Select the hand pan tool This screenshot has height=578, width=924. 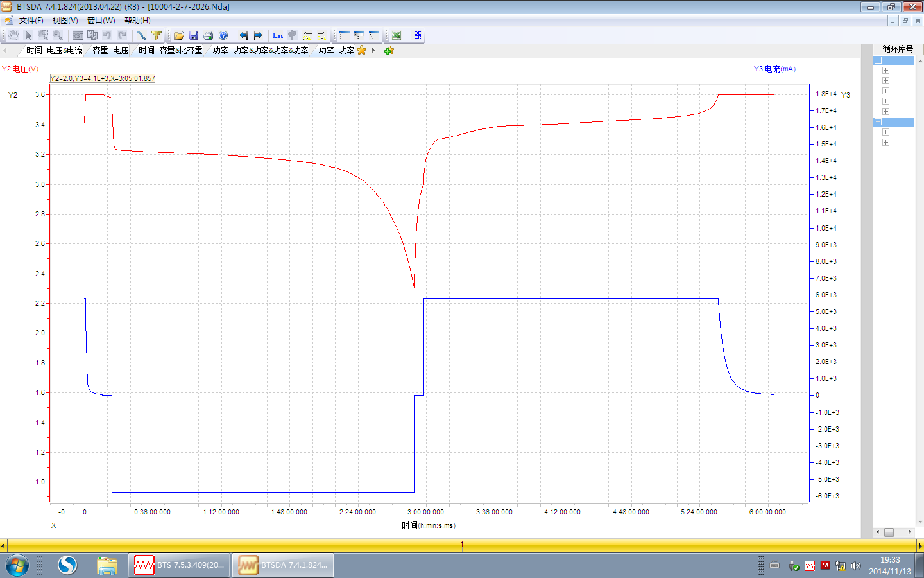click(x=13, y=35)
